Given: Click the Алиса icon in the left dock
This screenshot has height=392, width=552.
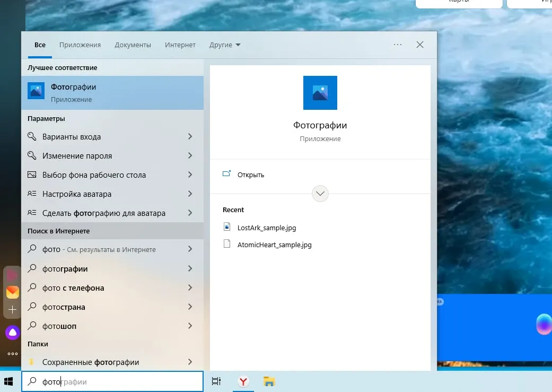Looking at the screenshot, I should pos(12,332).
